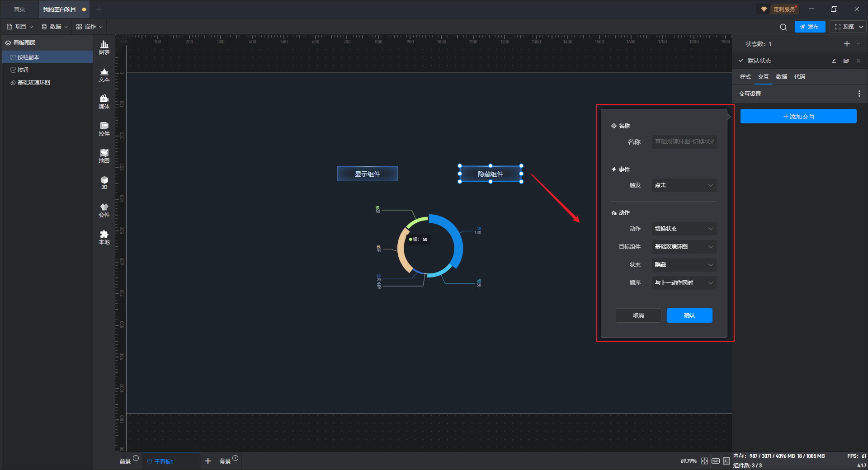Select the 3D component icon

click(x=104, y=183)
